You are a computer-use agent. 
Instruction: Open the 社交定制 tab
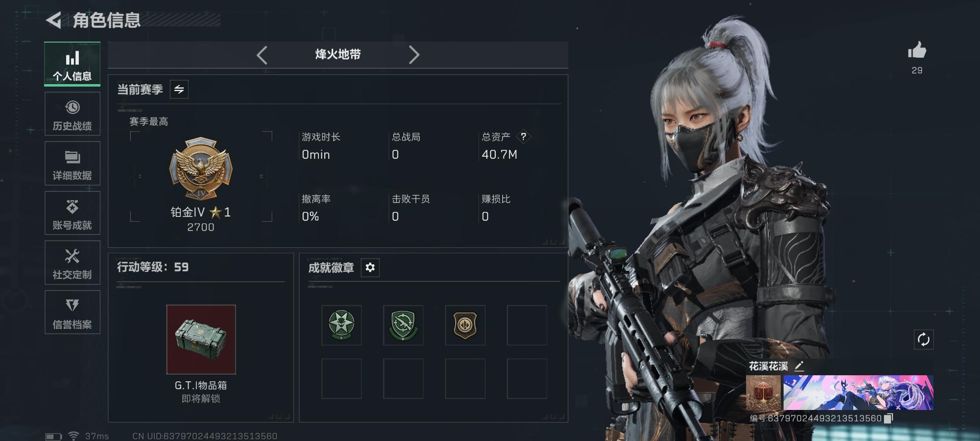pos(72,263)
